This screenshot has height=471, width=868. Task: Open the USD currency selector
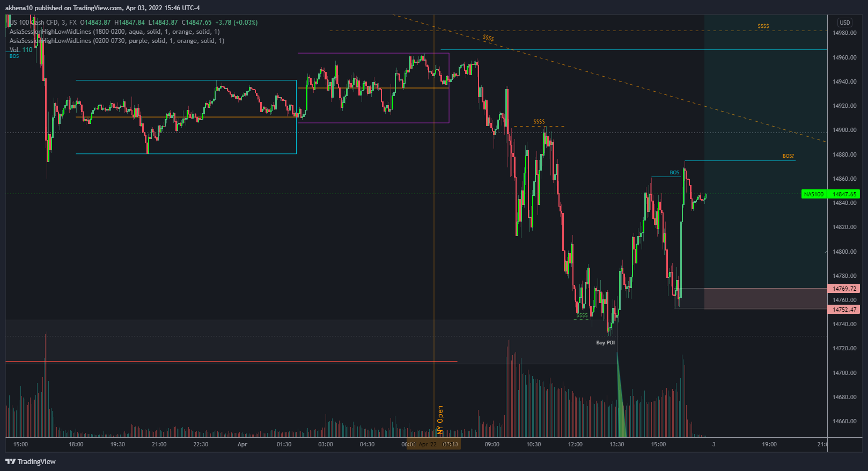click(x=845, y=23)
